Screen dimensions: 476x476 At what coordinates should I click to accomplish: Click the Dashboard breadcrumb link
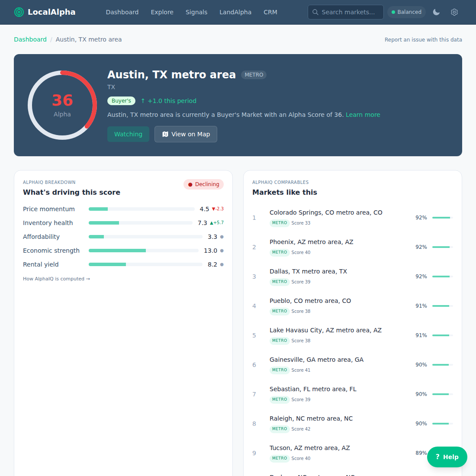pos(30,39)
